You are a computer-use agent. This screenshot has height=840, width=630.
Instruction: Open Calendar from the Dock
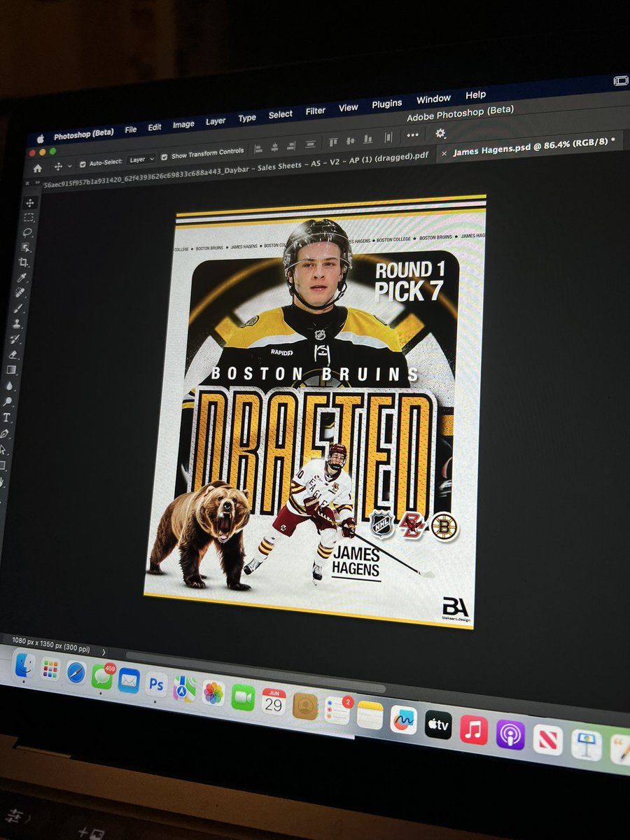274,701
